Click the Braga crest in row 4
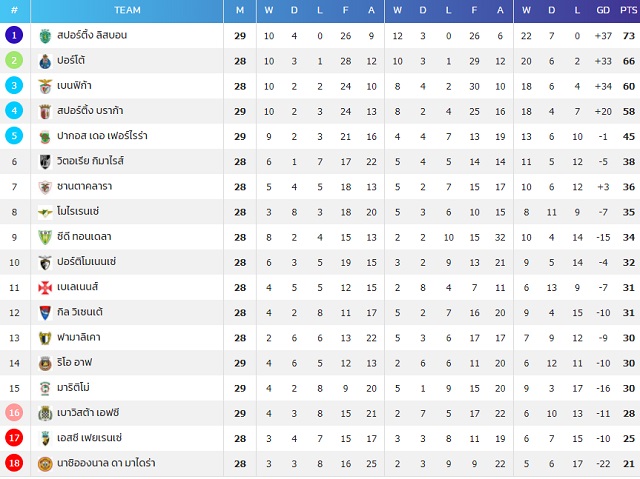Viewport: 640px width, 479px height. click(x=45, y=111)
